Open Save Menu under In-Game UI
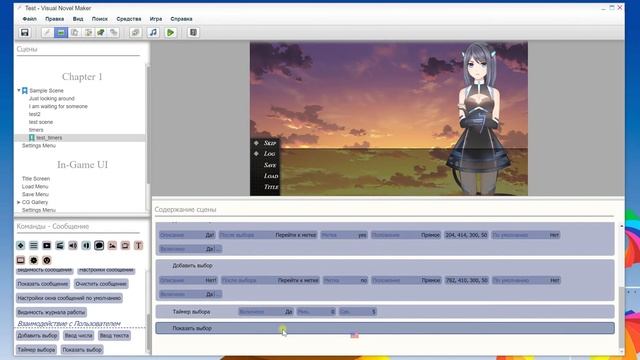The image size is (640, 360). pyautogui.click(x=35, y=194)
